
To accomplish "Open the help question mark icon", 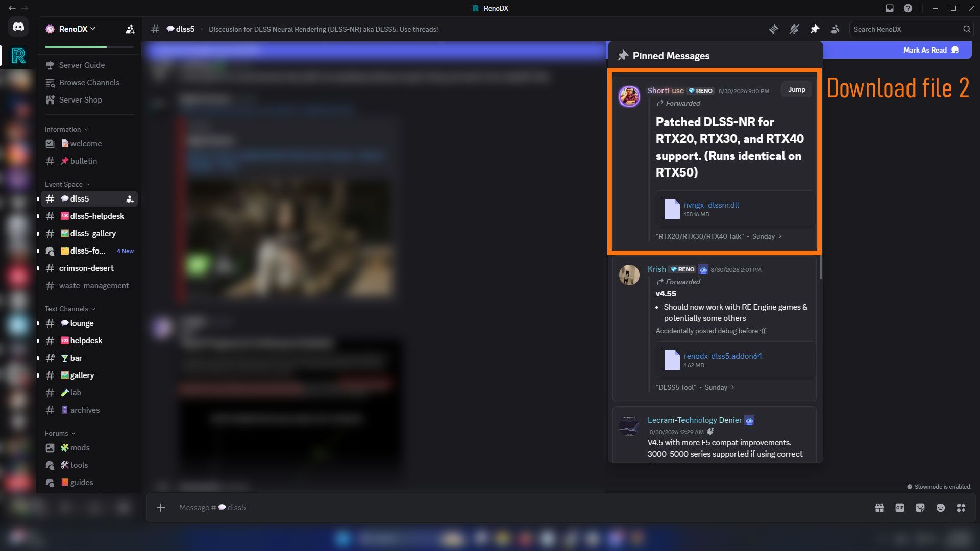I will tap(908, 8).
